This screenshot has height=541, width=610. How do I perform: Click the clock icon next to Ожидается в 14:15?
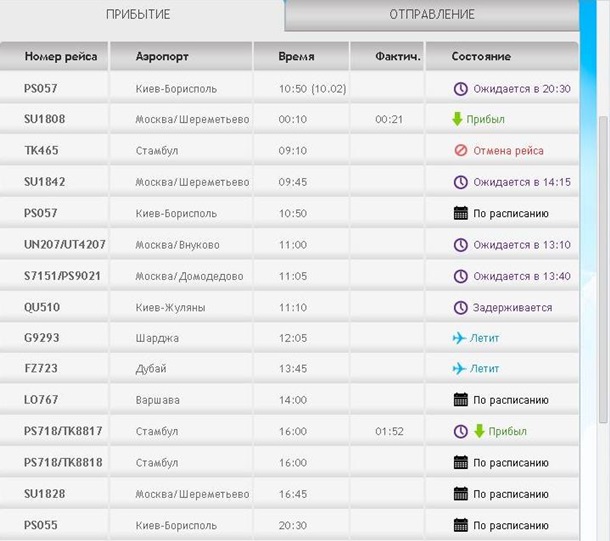(460, 182)
